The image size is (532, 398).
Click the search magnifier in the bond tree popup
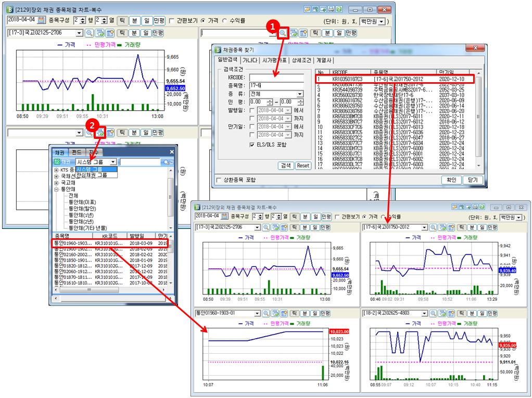[166, 162]
